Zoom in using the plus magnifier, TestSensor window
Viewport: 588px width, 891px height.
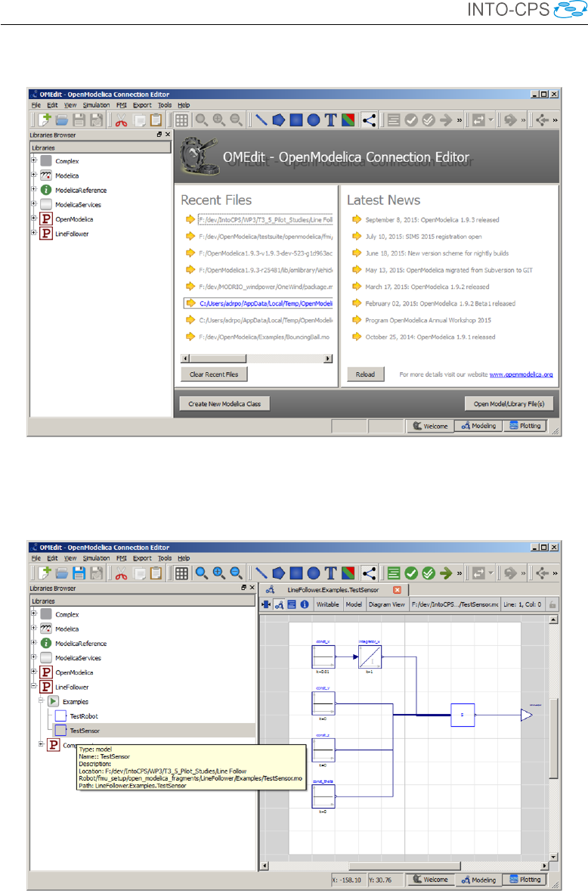[x=219, y=573]
